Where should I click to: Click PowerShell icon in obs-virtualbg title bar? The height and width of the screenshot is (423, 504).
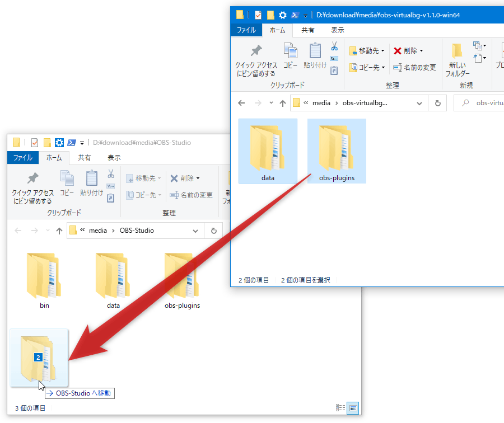[295, 15]
